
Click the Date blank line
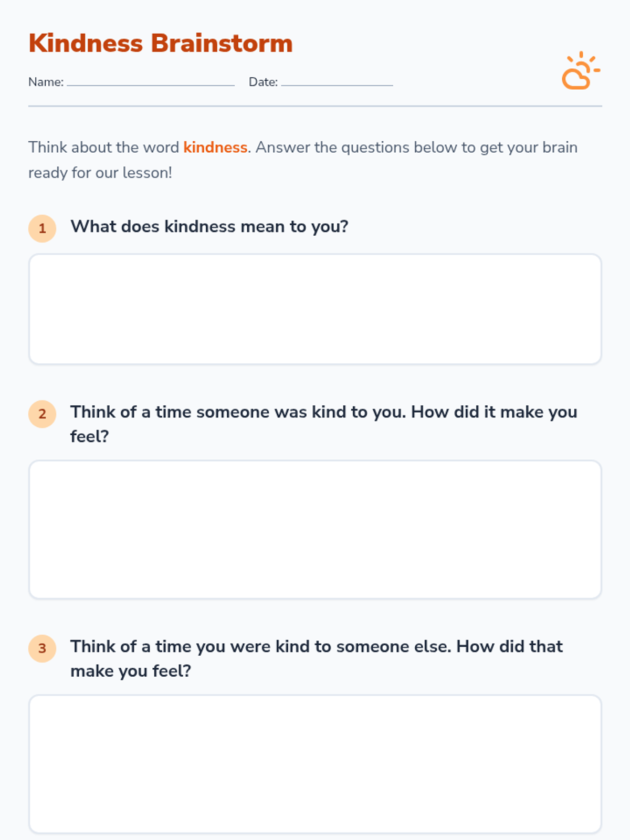(337, 83)
